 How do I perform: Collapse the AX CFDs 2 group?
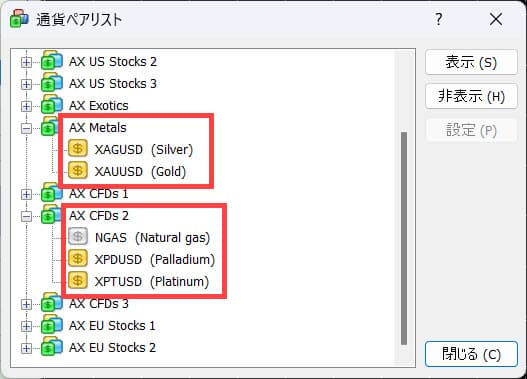(26, 216)
